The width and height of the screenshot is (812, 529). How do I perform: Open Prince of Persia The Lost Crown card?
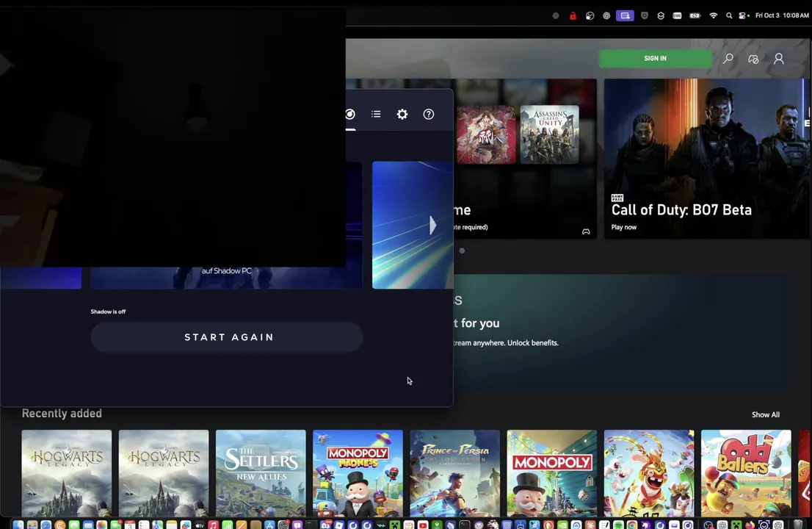pyautogui.click(x=455, y=472)
